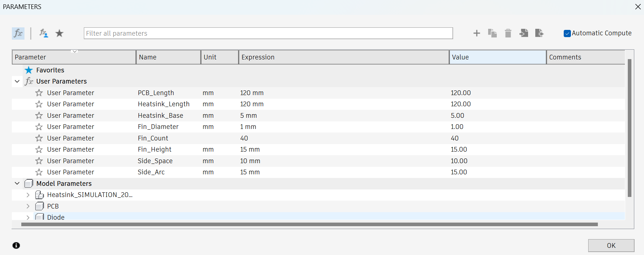This screenshot has height=255, width=644.
Task: Expand the PCB model parameters node
Action: coord(28,206)
